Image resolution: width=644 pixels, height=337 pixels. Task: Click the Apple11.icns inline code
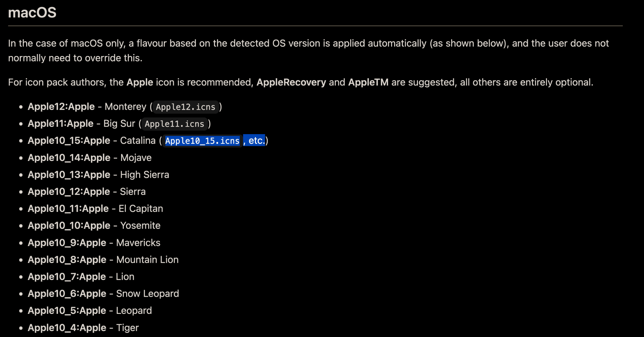(174, 124)
